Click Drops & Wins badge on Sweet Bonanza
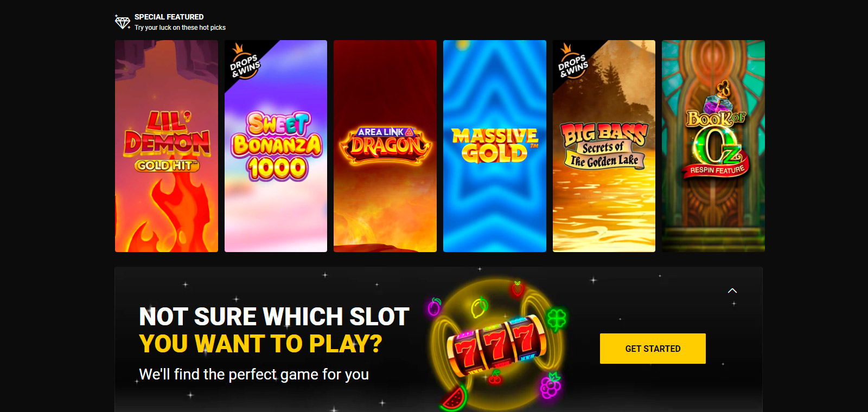Viewport: 868px width, 412px height. (245, 62)
